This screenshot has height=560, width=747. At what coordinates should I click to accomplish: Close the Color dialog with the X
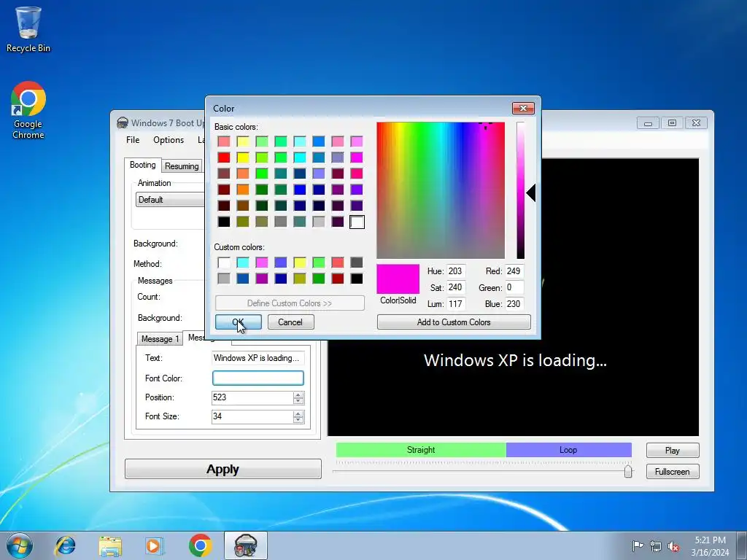[523, 108]
